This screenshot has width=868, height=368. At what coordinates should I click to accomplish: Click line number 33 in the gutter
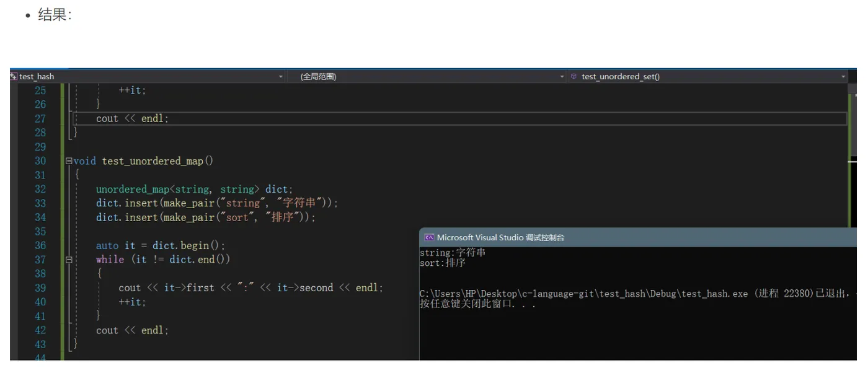(40, 203)
